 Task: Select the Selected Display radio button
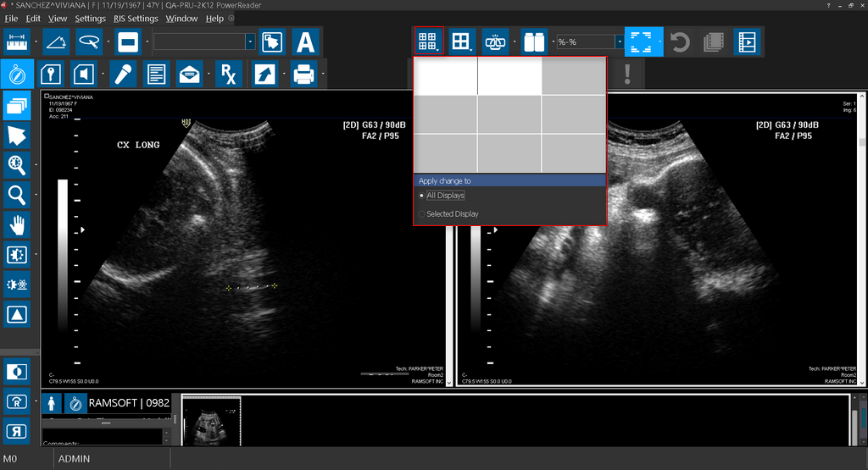(422, 214)
